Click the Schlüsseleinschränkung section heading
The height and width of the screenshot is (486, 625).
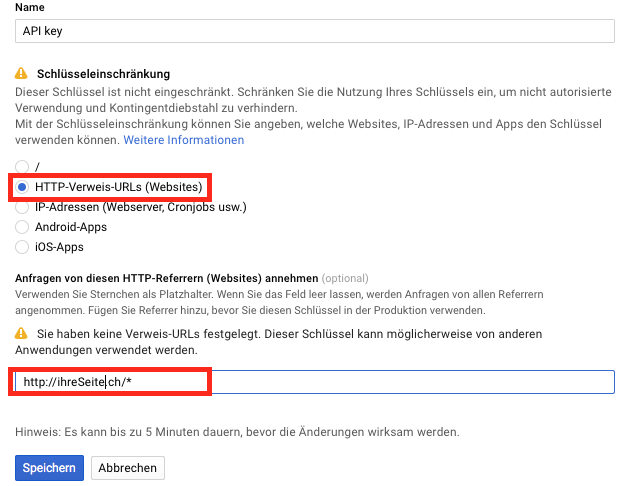click(102, 74)
